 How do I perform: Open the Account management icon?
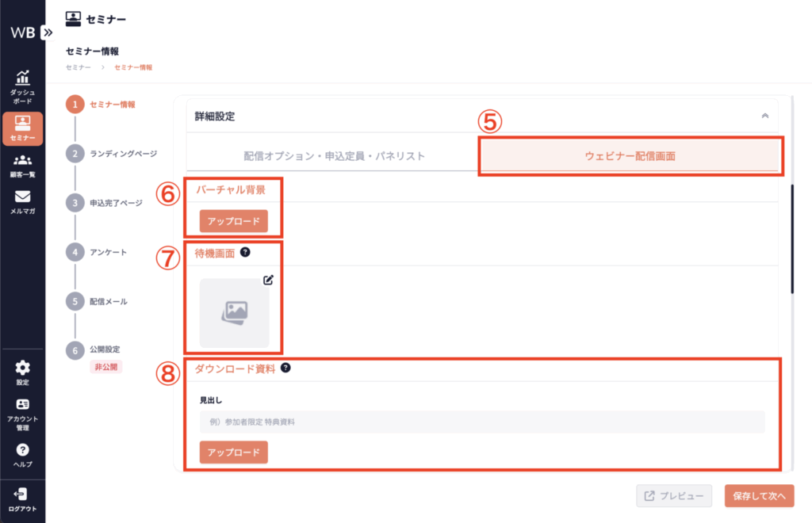22,404
